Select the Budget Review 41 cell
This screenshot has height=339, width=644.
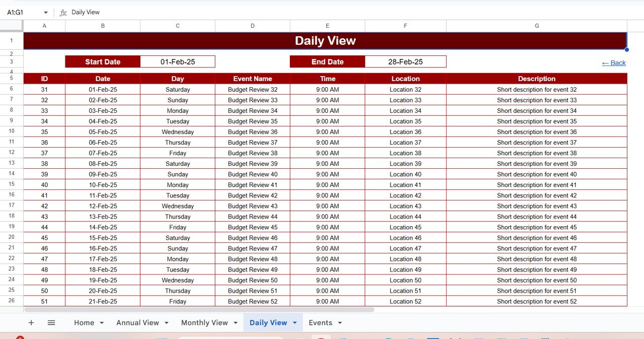pos(252,185)
